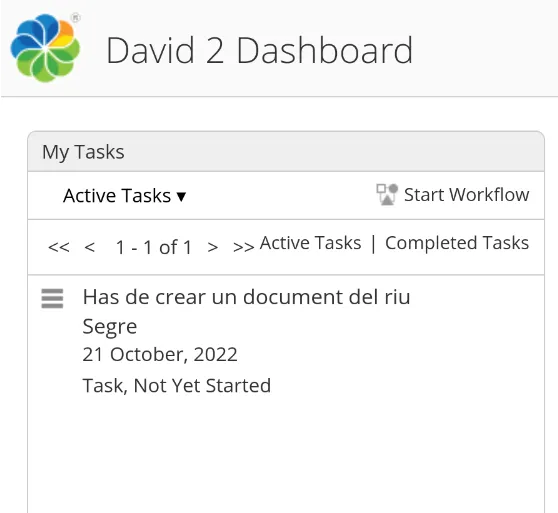Click the arrow beside Active Tasks filter
Screen dimensions: 558x513
[181, 196]
